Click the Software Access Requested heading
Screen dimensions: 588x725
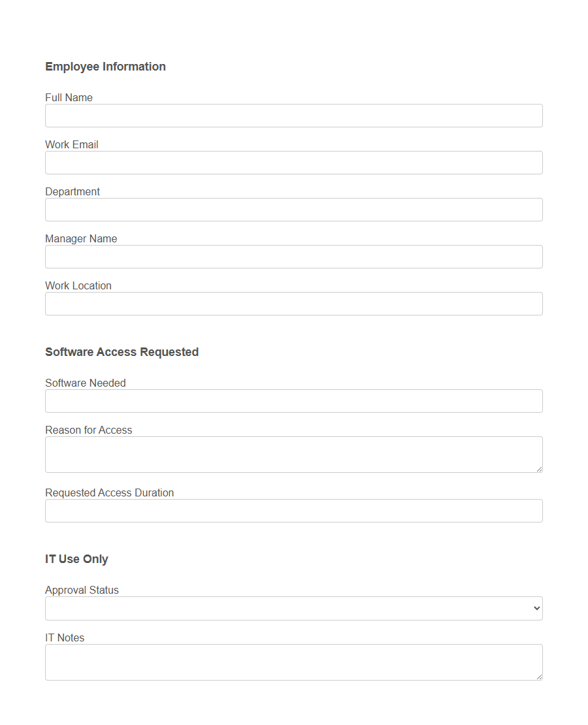122,352
